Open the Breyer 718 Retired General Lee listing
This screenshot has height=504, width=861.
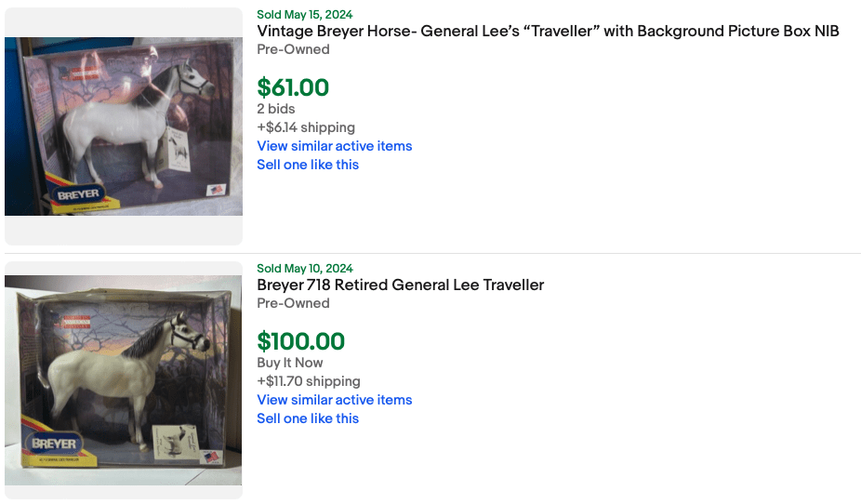400,285
